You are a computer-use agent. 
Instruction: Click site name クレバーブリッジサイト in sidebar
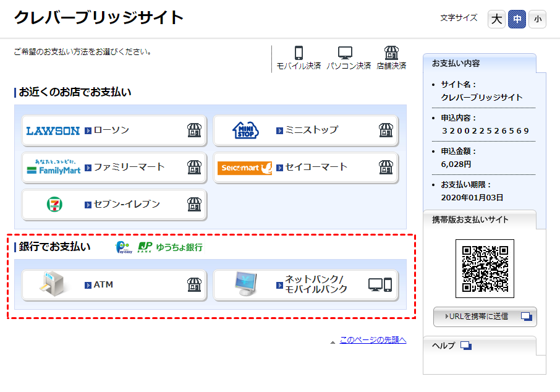482,97
